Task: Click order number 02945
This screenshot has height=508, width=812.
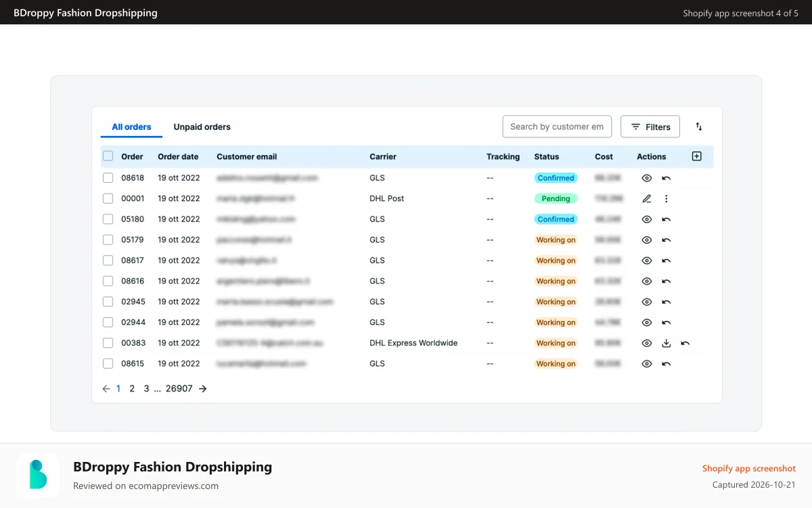Action: 133,302
